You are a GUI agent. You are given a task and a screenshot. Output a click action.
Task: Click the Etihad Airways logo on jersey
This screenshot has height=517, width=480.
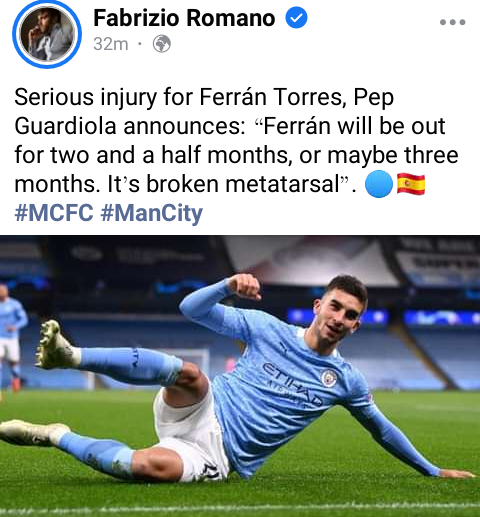click(292, 385)
